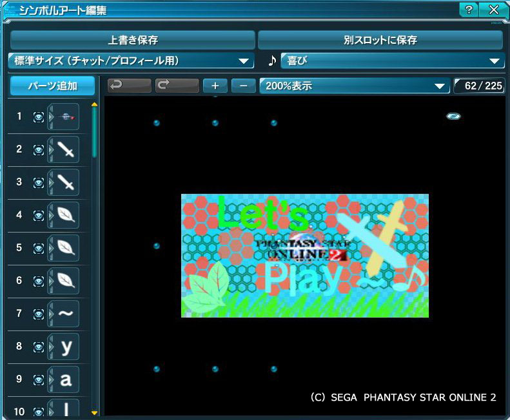The image size is (510, 420).
Task: Hide layer 5 with its eye icon
Action: 39,249
